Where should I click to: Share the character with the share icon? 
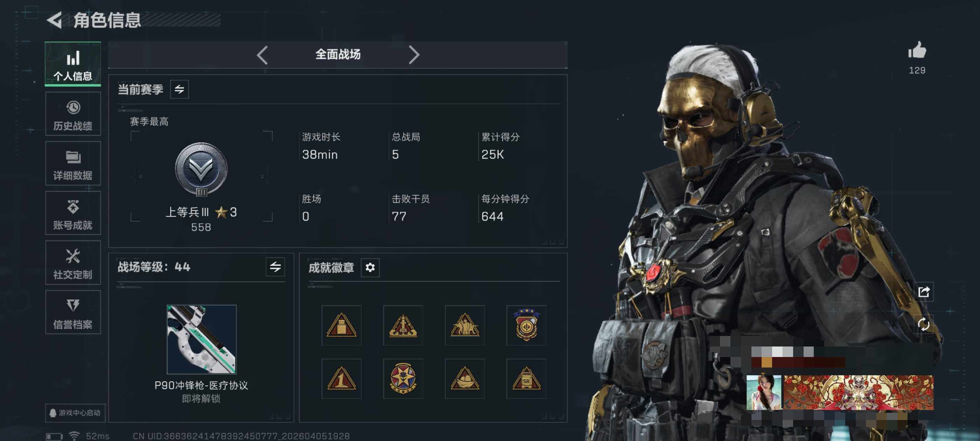(x=924, y=292)
